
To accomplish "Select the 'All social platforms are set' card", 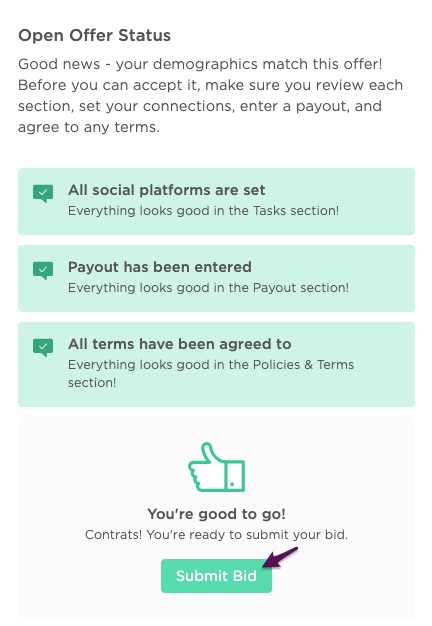I will coord(216,201).
